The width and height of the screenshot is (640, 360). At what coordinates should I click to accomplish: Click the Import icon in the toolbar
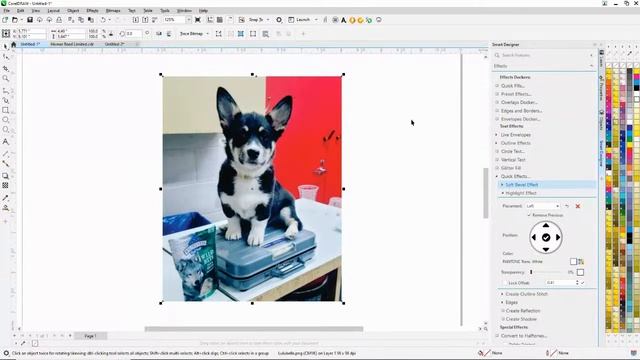(136, 20)
